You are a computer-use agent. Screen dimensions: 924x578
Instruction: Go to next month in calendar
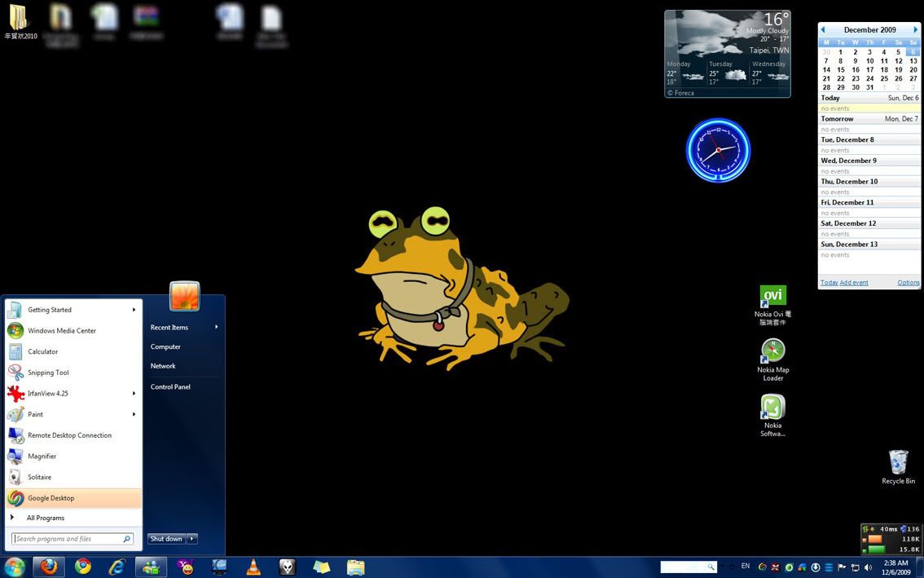pyautogui.click(x=915, y=30)
